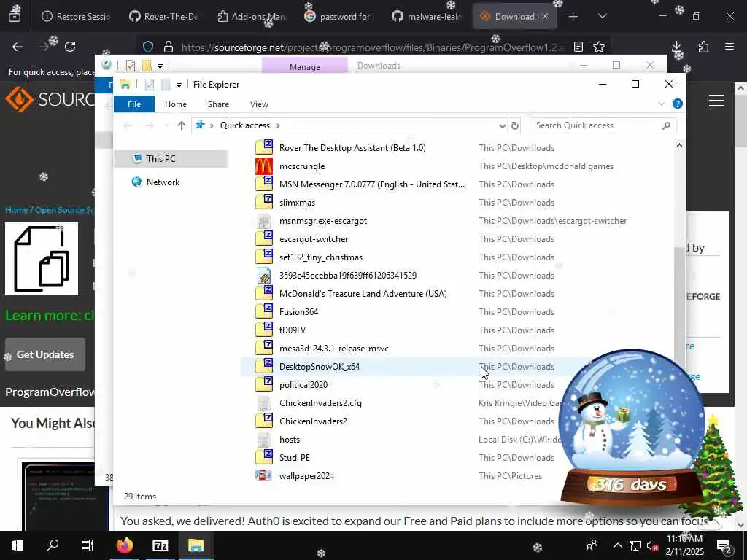Screen dimensions: 747x560
Task: Toggle Firefox reader view icon
Action: (578, 47)
